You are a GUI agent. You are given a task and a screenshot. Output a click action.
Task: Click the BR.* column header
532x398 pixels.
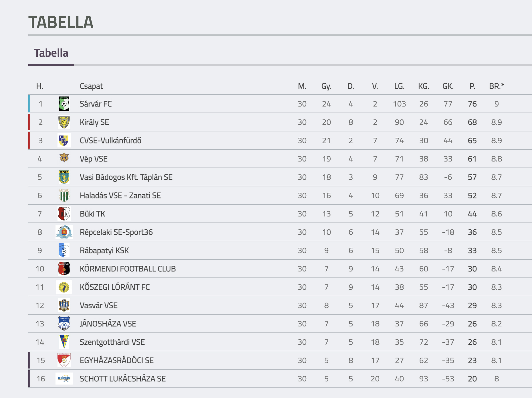tap(497, 86)
